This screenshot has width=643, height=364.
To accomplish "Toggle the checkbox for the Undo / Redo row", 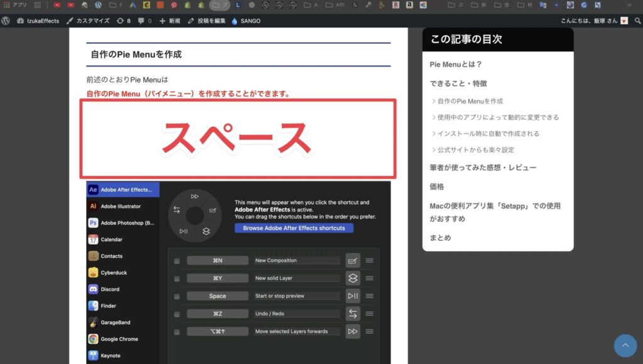I will coord(177,314).
